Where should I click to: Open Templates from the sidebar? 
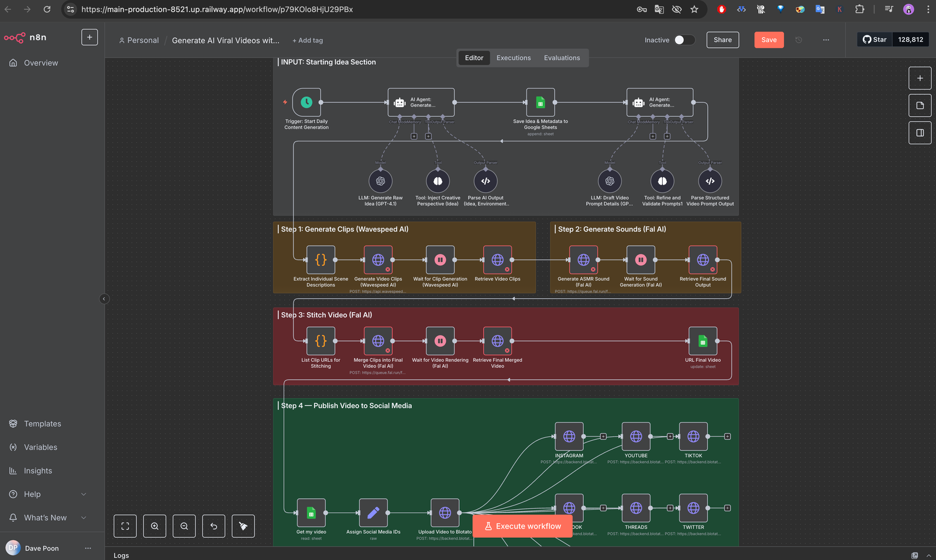[x=42, y=423]
